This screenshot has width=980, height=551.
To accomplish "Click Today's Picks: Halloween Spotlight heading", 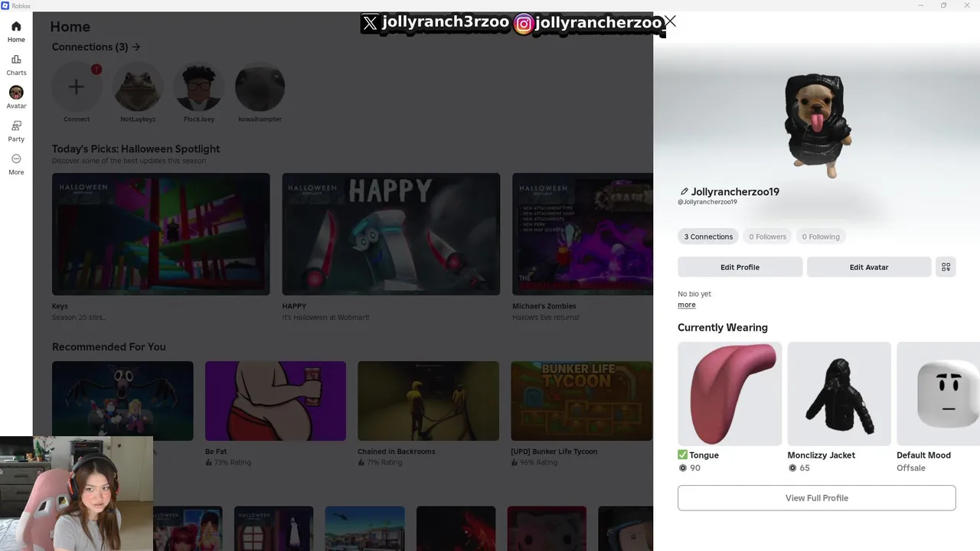I will [136, 149].
